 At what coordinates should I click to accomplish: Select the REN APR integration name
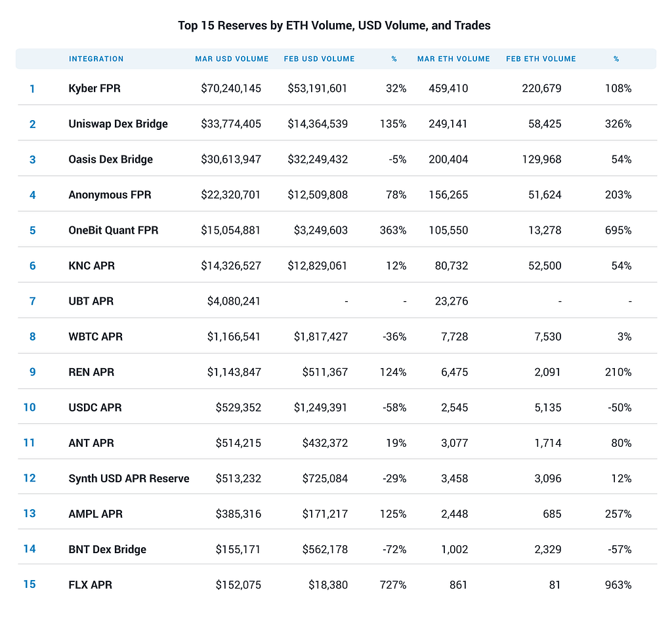coord(91,372)
